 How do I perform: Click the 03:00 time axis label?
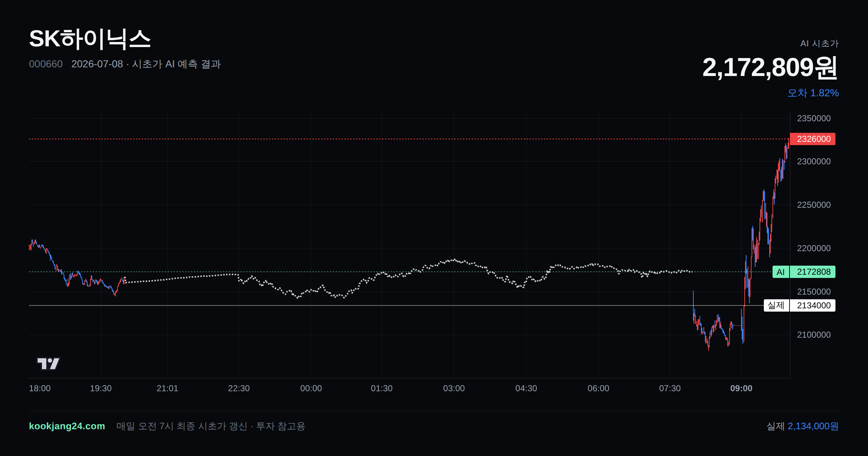(x=454, y=388)
